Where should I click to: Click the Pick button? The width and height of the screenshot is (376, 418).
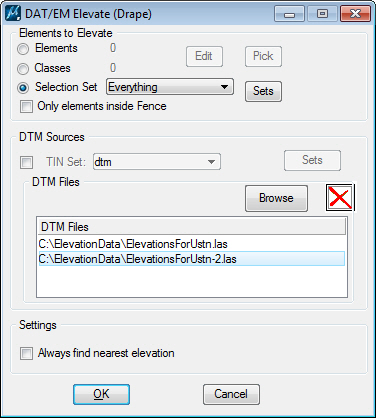(x=263, y=56)
